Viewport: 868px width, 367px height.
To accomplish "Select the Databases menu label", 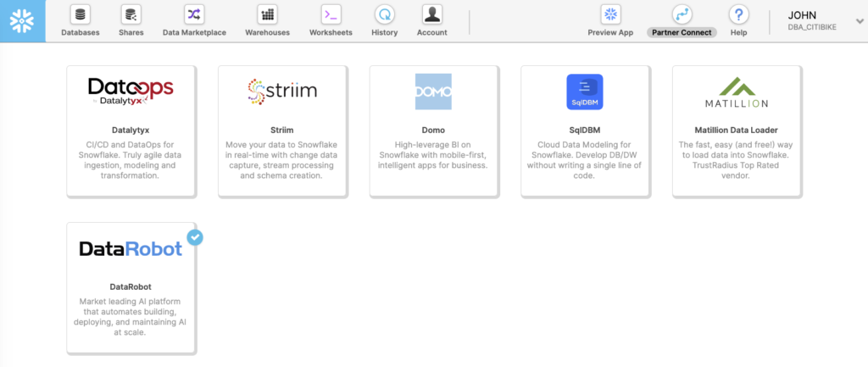I will point(81,33).
